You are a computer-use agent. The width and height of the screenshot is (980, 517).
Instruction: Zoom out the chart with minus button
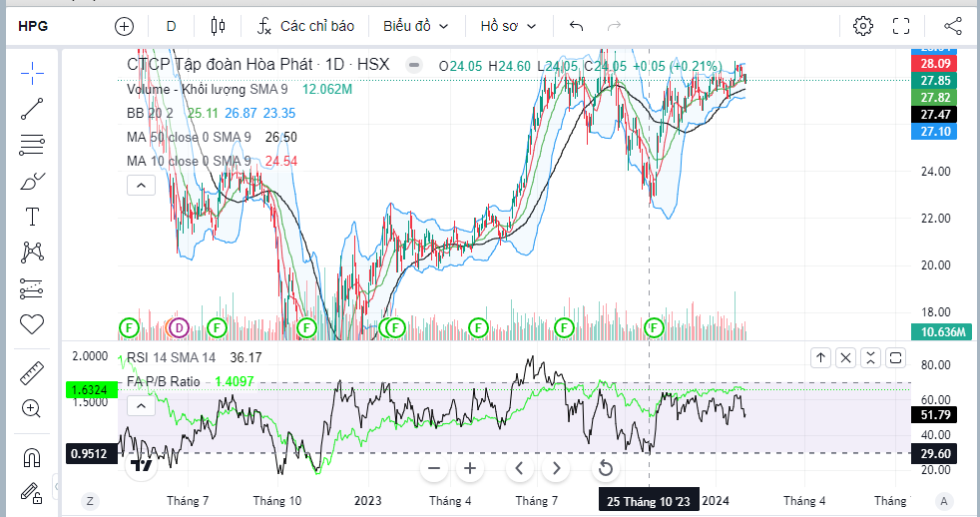[434, 468]
